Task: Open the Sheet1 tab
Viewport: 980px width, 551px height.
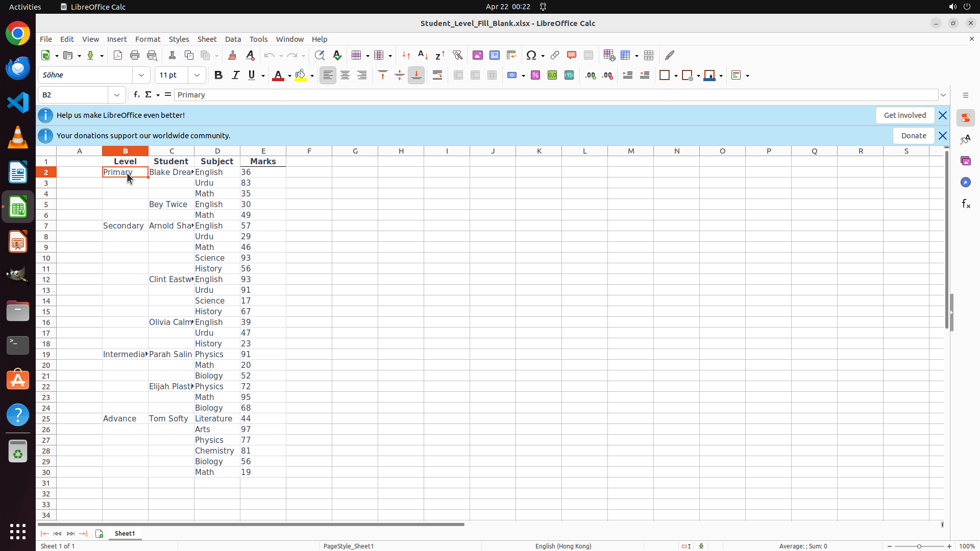Action: pyautogui.click(x=125, y=533)
